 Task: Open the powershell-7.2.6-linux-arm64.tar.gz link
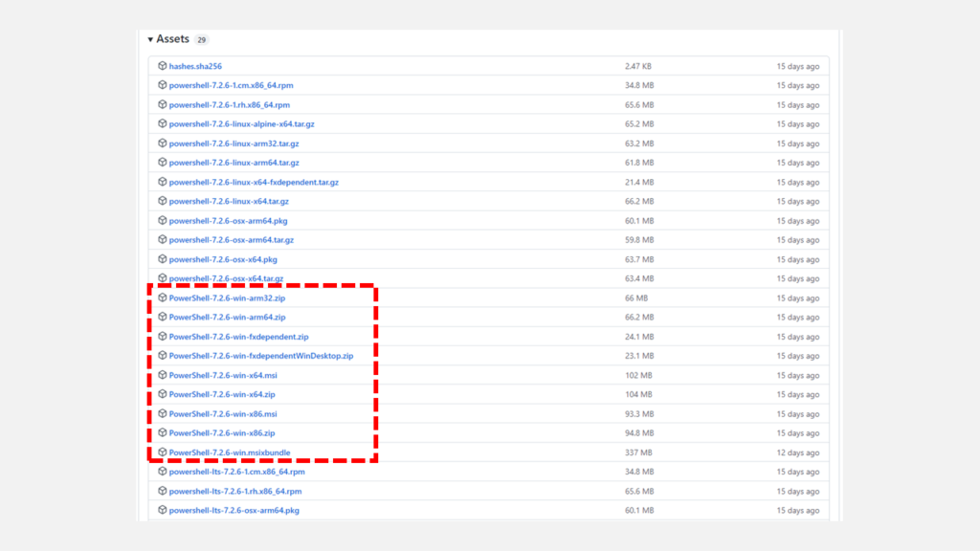coord(234,163)
